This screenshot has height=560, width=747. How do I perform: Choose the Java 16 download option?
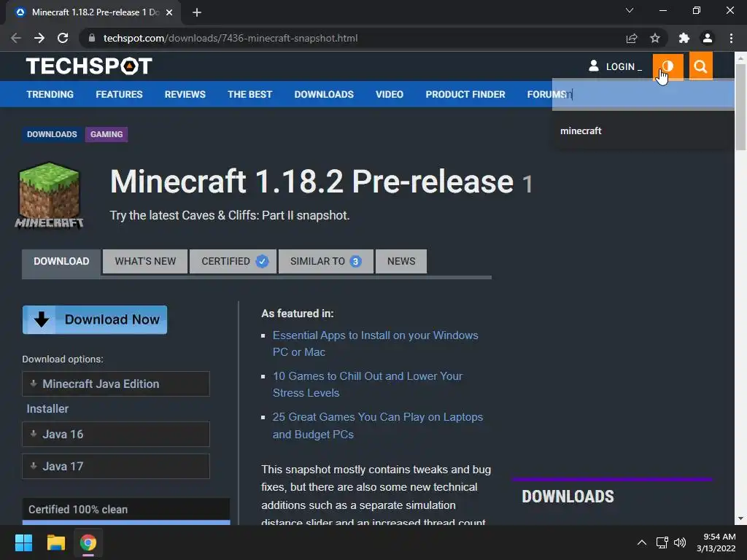[116, 434]
